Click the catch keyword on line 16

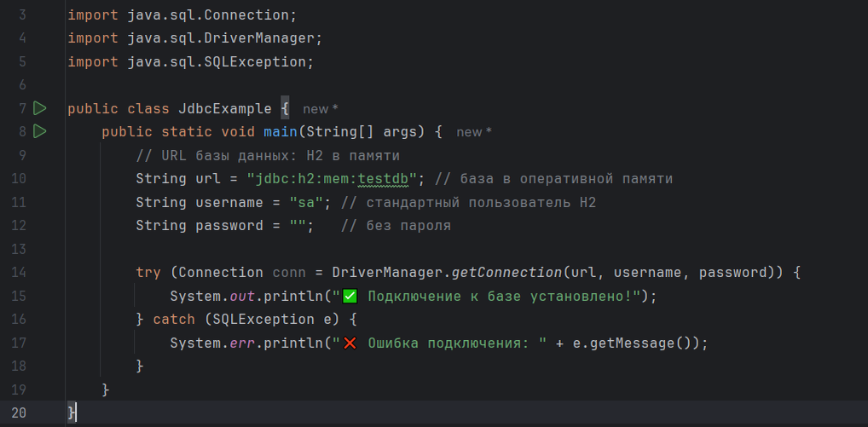[x=174, y=320]
